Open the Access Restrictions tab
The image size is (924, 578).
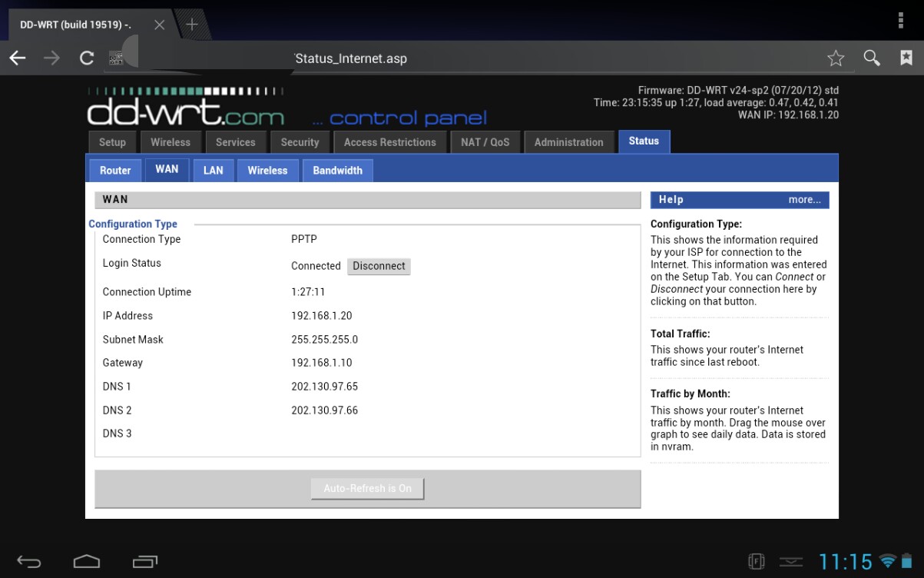coord(390,142)
